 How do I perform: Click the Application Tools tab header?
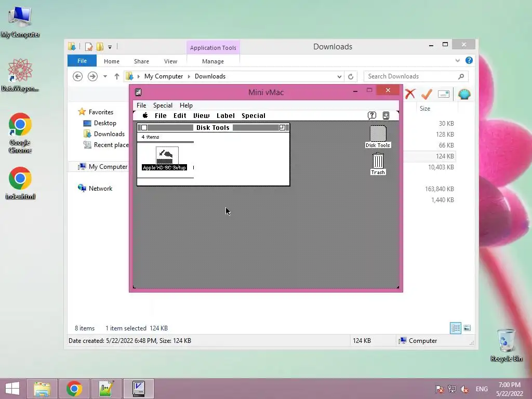coord(213,47)
